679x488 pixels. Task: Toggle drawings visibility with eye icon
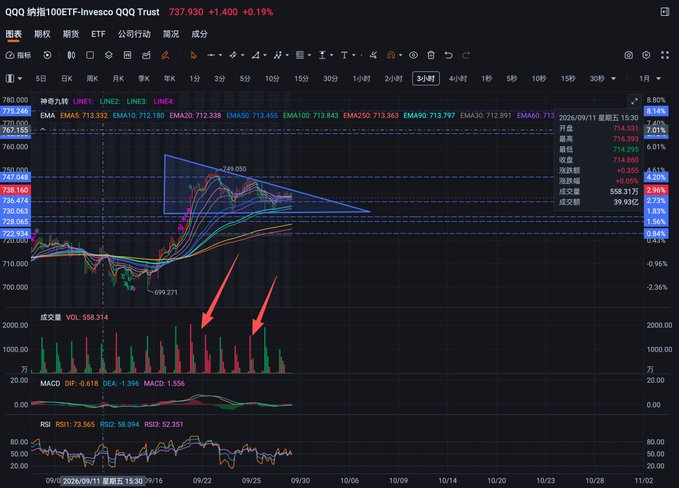(x=413, y=55)
